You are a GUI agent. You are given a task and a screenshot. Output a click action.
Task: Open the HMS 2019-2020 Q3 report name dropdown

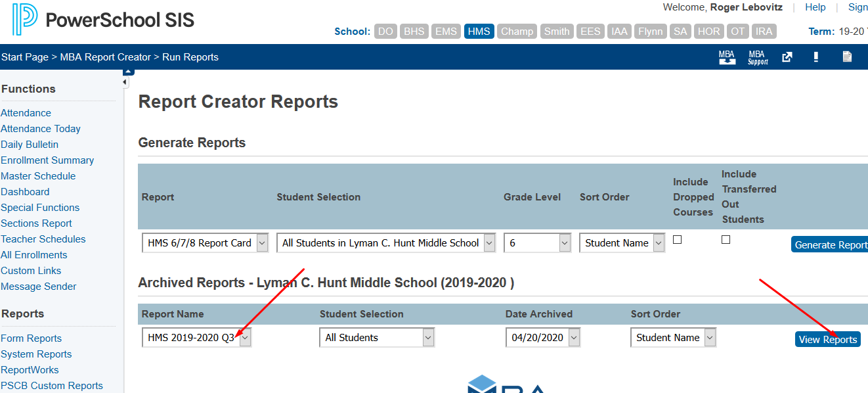pos(196,338)
